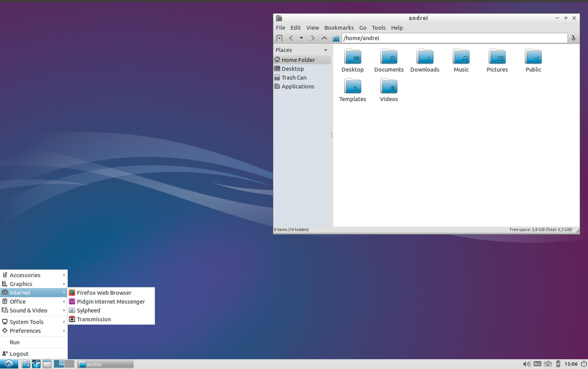Viewport: 588px width, 369px height.
Task: Switch to the second workspace in pager
Action: coord(69,364)
